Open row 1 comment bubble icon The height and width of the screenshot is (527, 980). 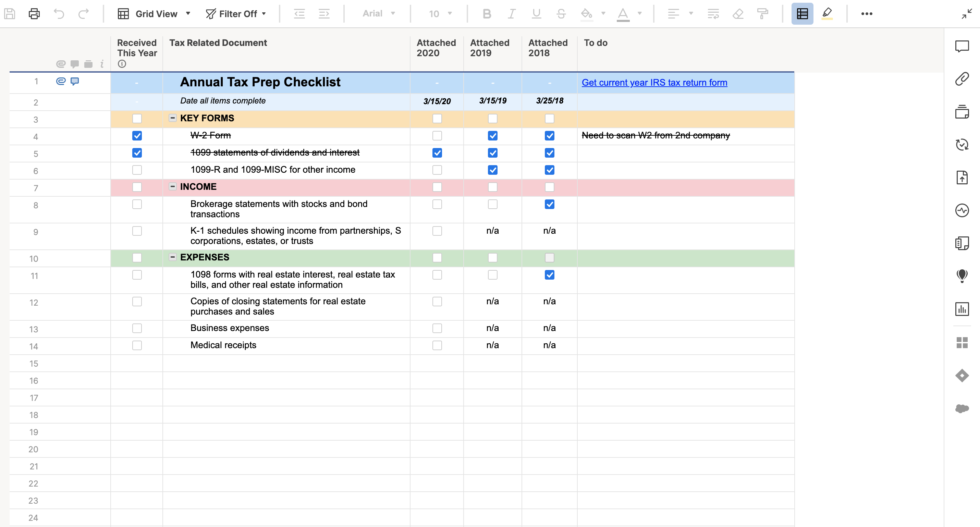[75, 81]
